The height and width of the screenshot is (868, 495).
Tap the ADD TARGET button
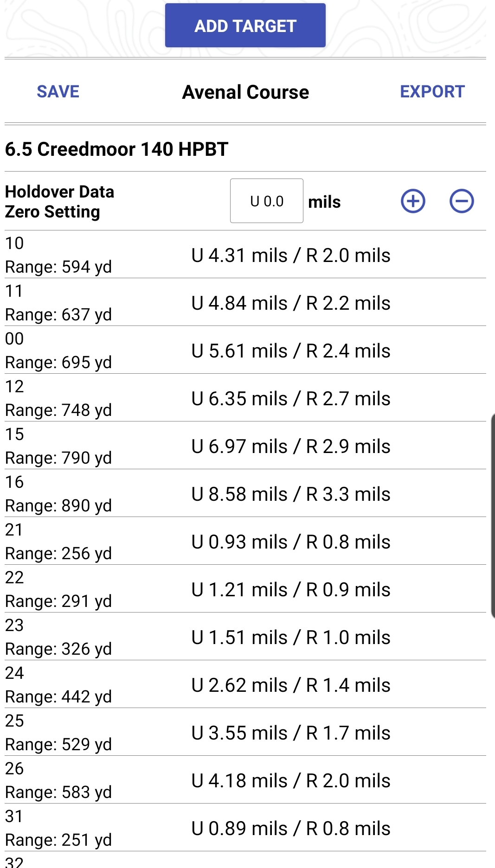coord(245,26)
